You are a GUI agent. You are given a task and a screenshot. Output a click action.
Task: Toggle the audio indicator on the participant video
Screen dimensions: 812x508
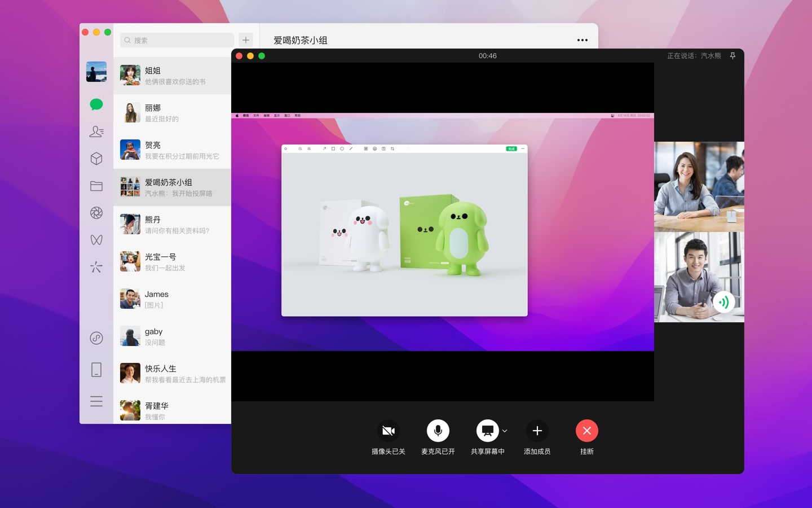tap(723, 301)
